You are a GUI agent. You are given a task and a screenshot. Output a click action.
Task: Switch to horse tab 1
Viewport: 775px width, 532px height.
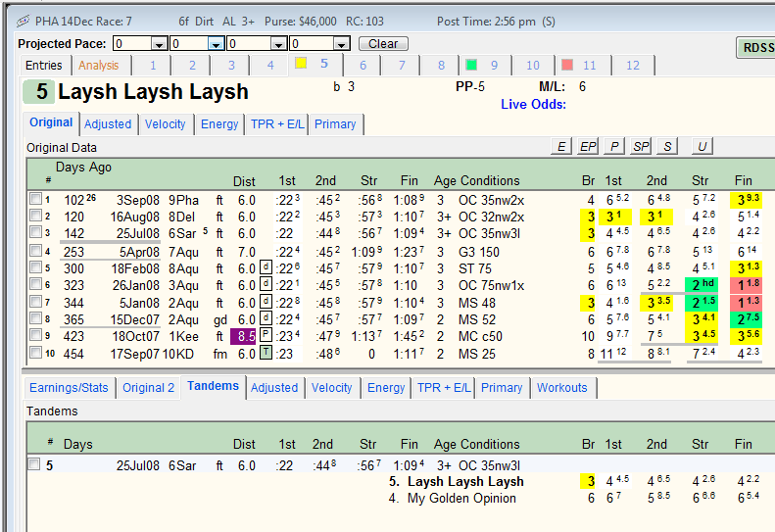coord(153,66)
